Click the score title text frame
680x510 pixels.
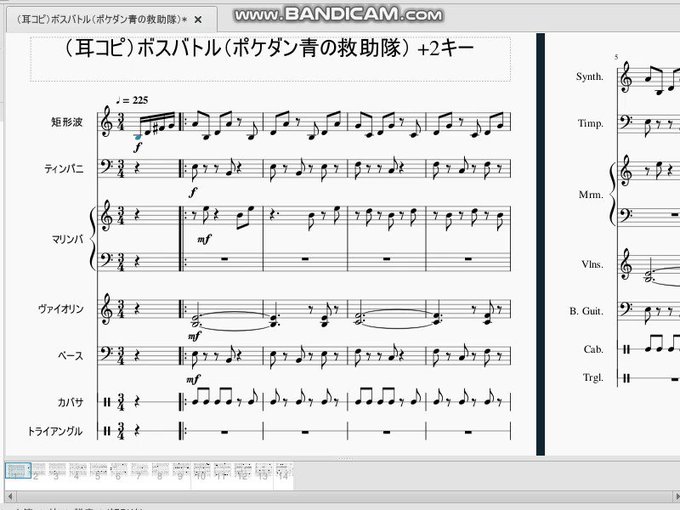pyautogui.click(x=270, y=59)
